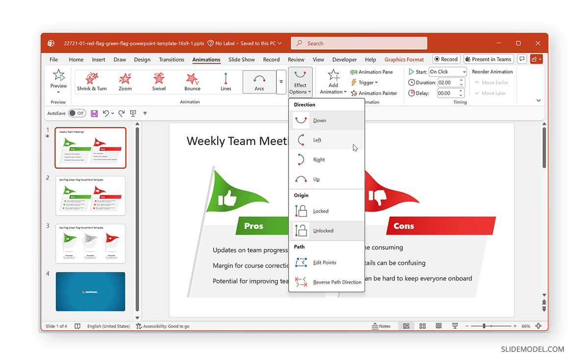Click Present in Teams button
This screenshot has height=364, width=588.
(488, 59)
